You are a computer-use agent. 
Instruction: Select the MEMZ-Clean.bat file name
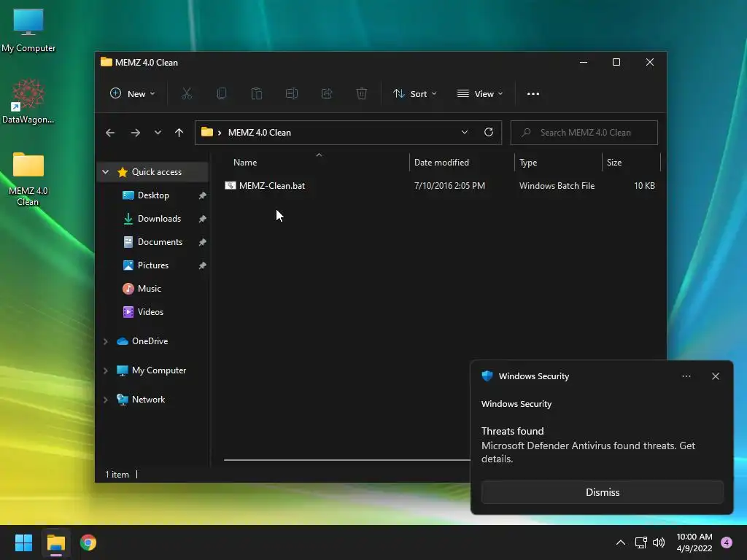(272, 186)
